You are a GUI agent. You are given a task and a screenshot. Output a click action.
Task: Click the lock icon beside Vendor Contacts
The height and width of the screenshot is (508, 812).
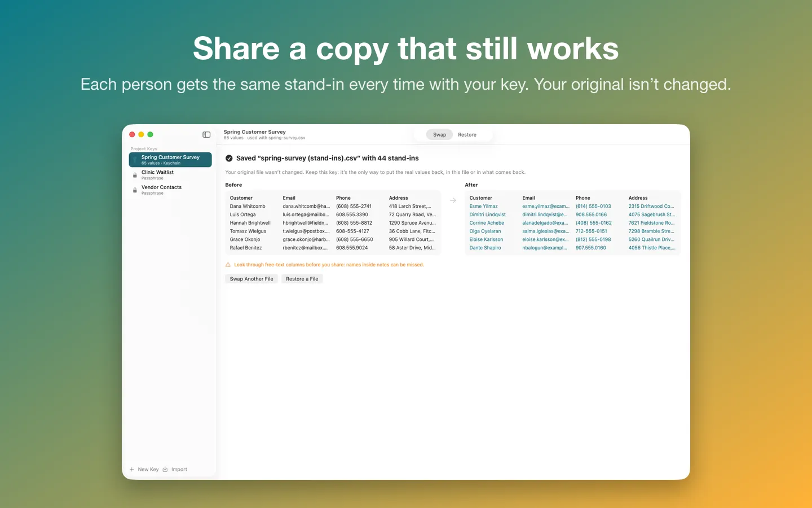(x=135, y=190)
